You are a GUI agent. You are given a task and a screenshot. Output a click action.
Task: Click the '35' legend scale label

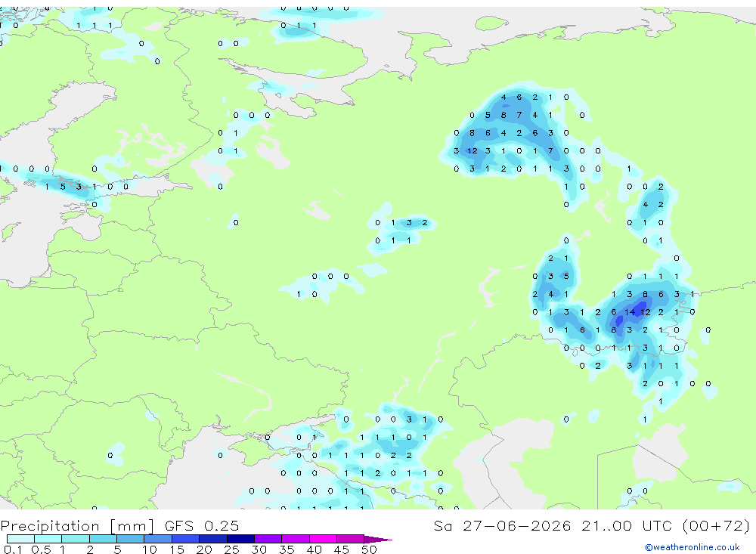coord(287,549)
